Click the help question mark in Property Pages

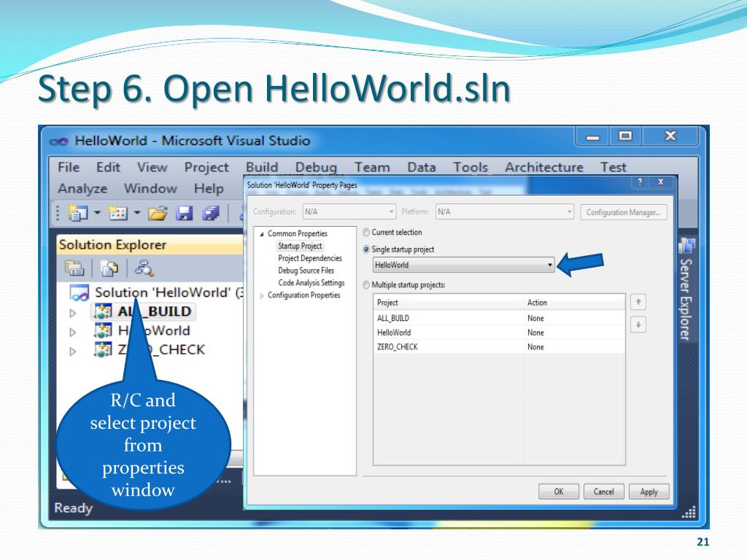640,182
